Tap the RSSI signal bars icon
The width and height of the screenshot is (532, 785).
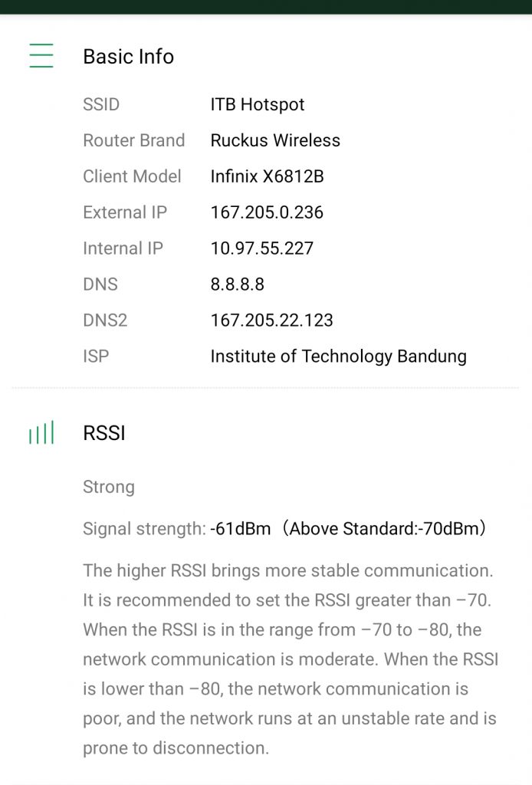coord(41,432)
